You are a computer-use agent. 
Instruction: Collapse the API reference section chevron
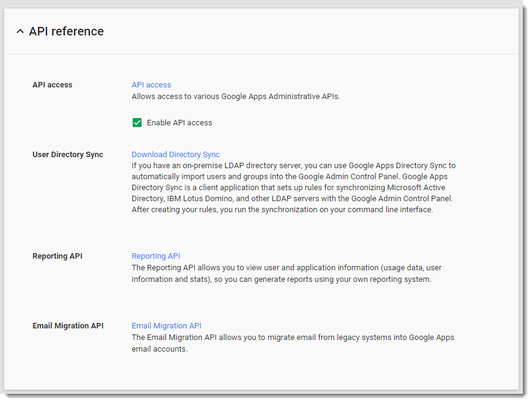coord(20,32)
